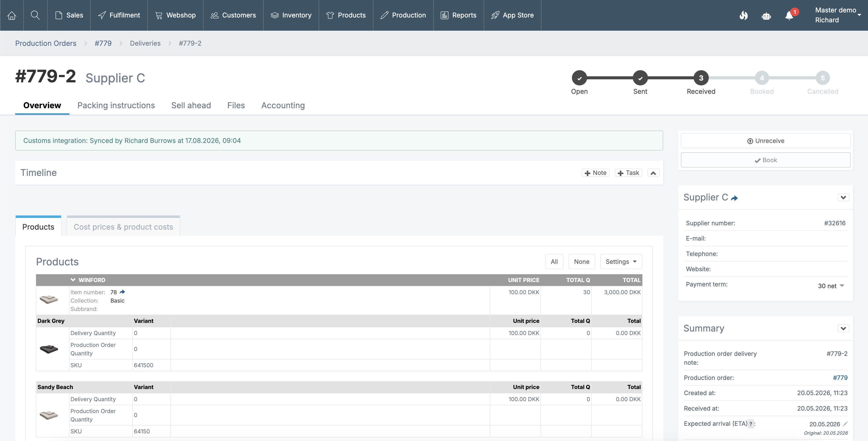Click the Customs integration synced message
Viewport: 868px width, 441px height.
click(x=339, y=140)
